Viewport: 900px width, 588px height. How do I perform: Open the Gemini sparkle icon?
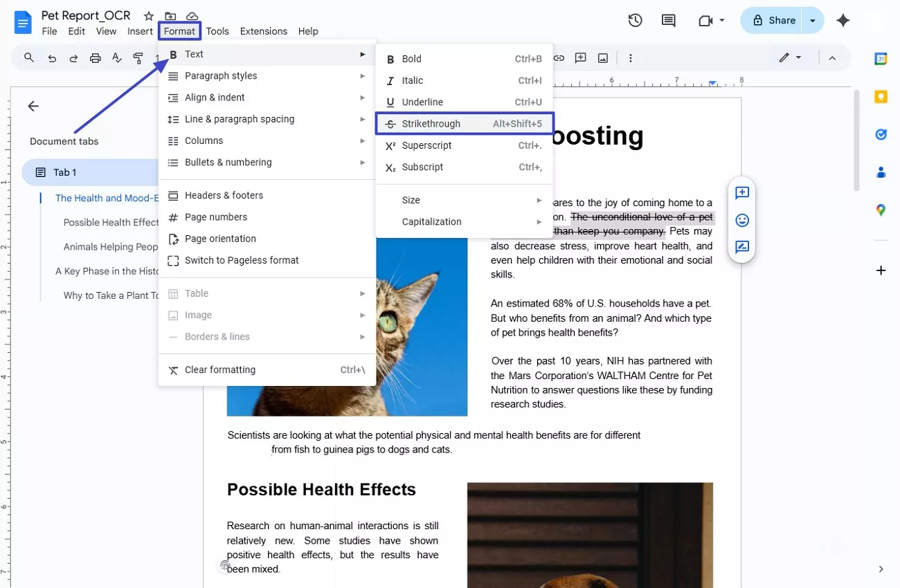[x=843, y=20]
